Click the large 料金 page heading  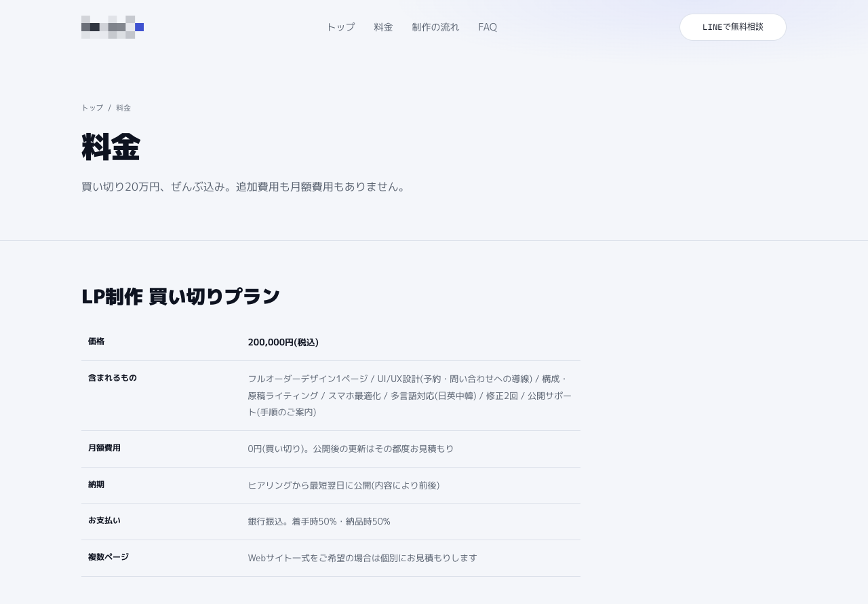[x=111, y=147]
